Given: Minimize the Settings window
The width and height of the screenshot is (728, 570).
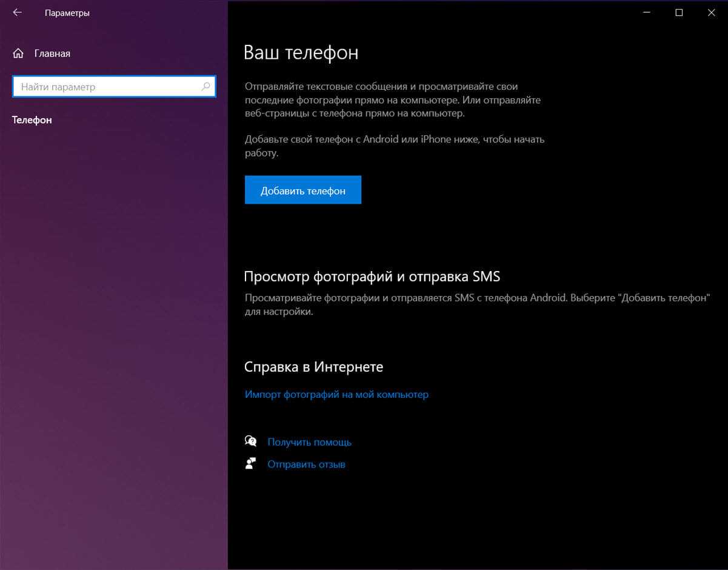Looking at the screenshot, I should 647,13.
